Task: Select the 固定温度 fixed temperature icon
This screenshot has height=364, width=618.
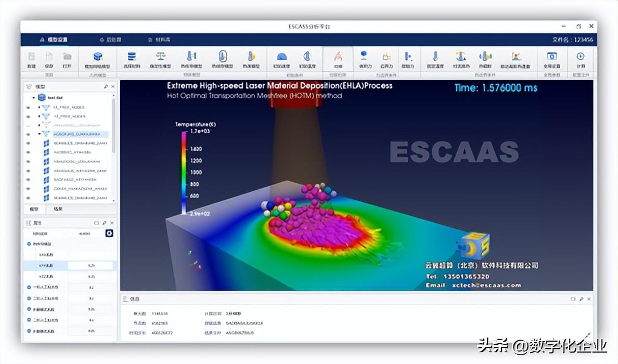Action: point(435,57)
